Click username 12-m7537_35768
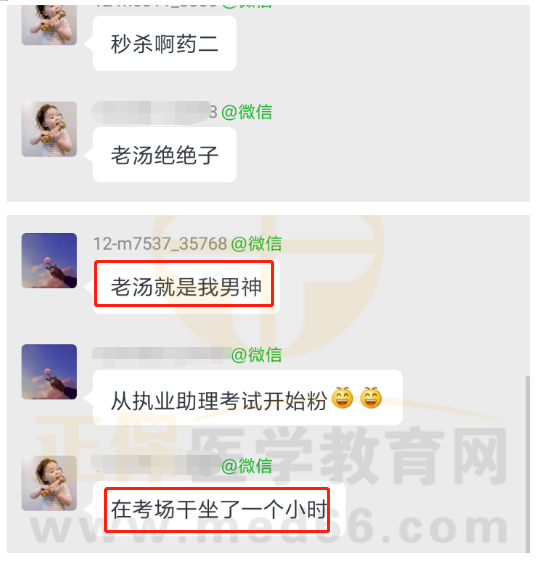 point(160,244)
